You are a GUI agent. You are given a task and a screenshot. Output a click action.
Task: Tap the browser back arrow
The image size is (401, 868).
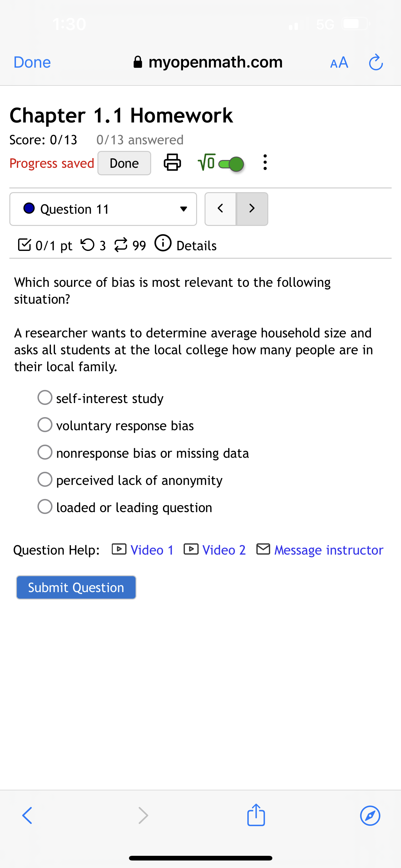coord(27,816)
